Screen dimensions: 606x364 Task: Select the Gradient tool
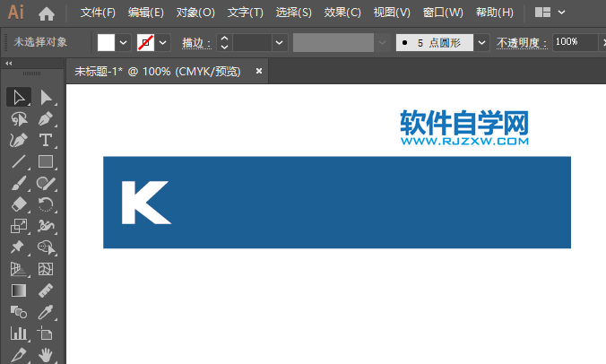19,290
